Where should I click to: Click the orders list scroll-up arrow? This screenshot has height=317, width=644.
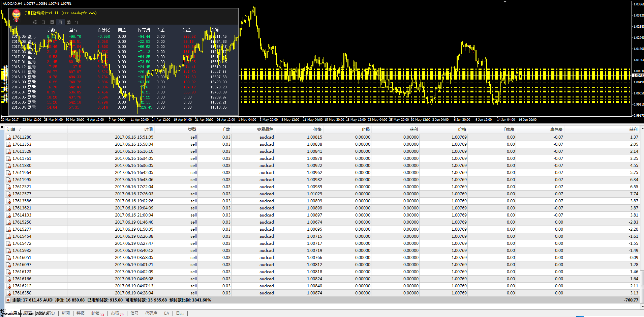pos(642,129)
